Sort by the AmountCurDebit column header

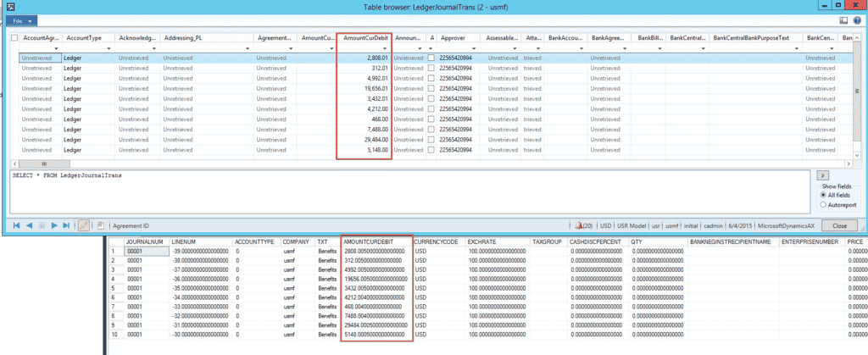point(364,38)
